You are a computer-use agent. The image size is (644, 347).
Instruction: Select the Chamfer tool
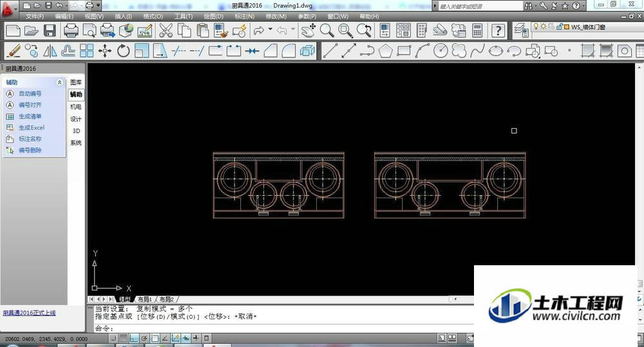click(270, 51)
